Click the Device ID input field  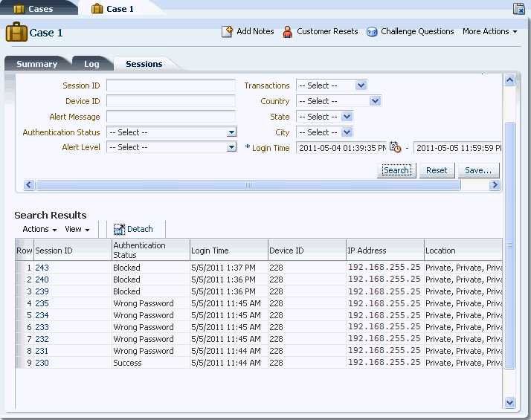point(171,101)
